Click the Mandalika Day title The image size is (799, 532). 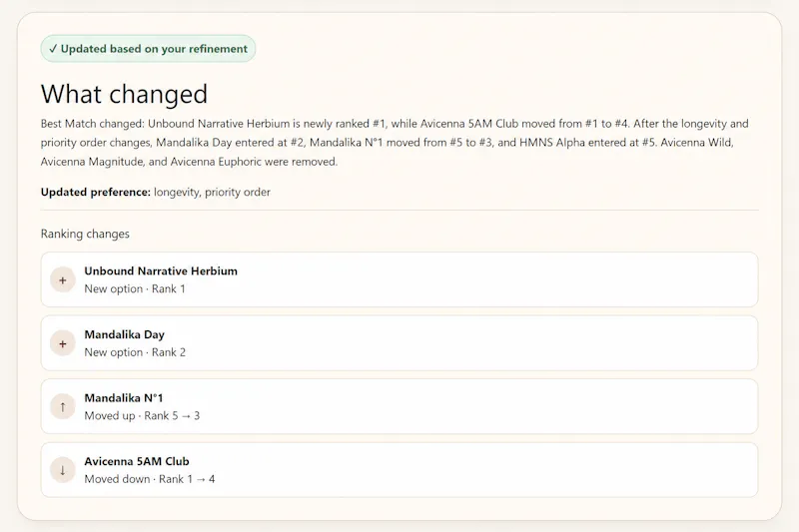[x=124, y=334]
